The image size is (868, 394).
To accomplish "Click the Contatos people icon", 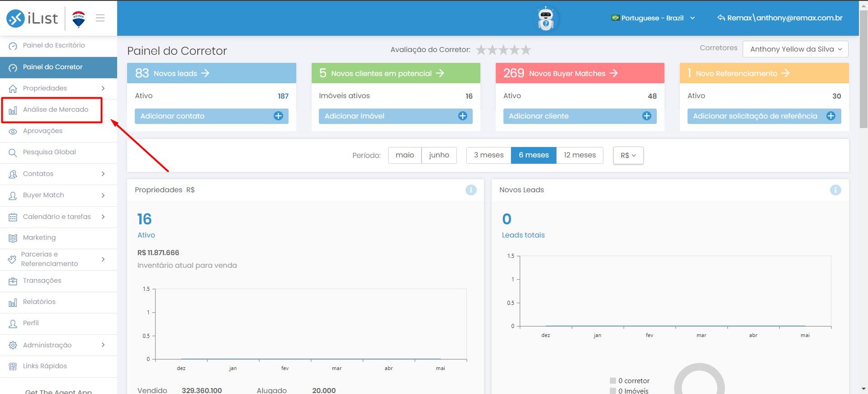I will click(x=13, y=174).
